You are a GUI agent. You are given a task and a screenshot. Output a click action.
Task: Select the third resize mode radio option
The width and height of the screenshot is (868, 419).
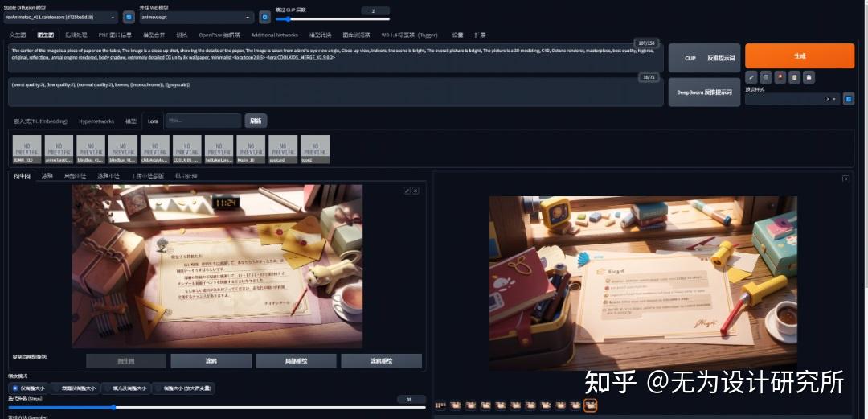[x=125, y=388]
